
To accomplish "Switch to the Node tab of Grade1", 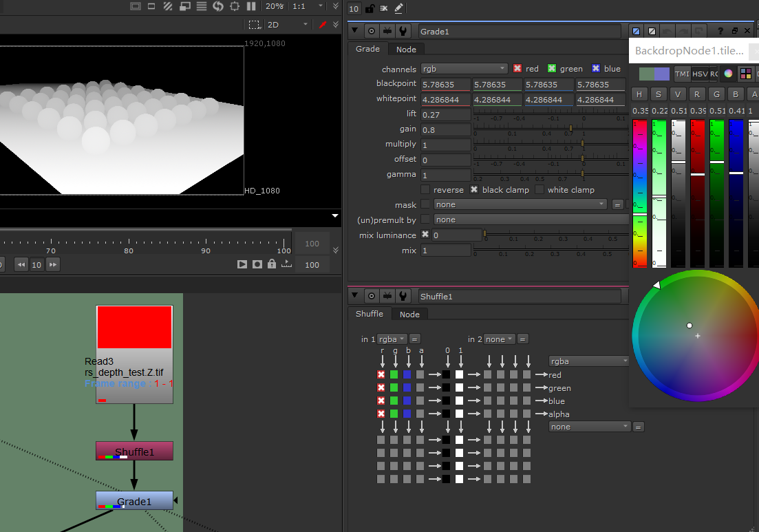I will point(406,49).
